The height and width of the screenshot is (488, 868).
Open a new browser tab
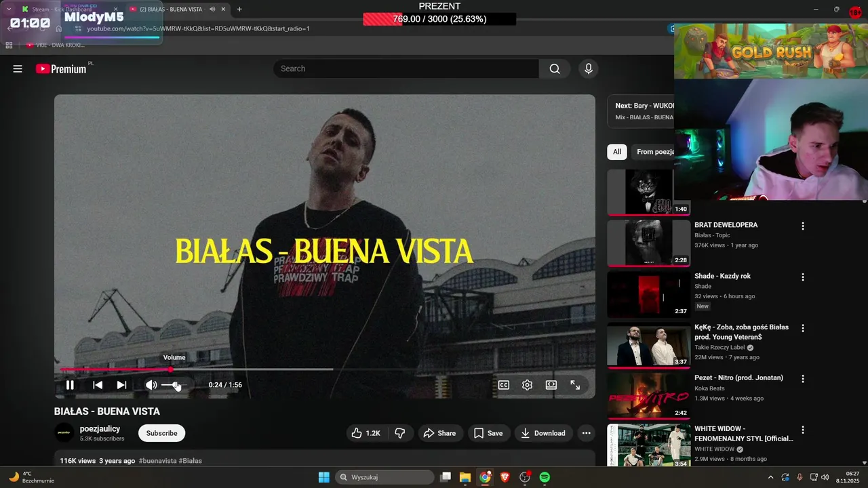[x=239, y=9]
